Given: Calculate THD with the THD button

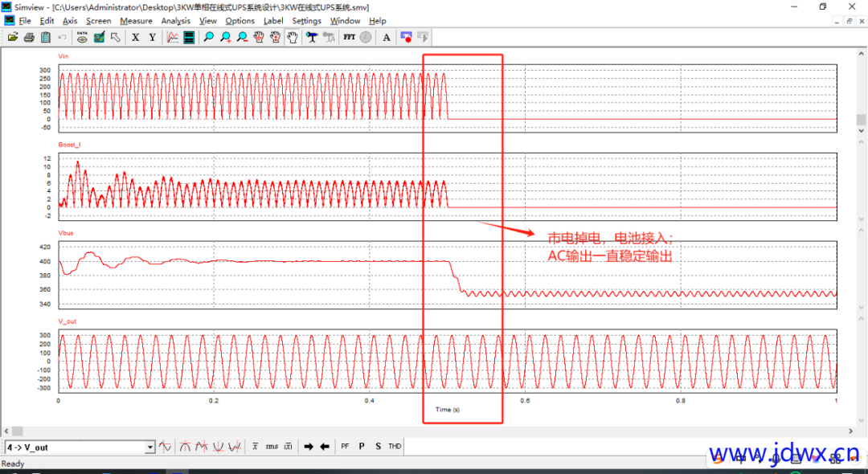Looking at the screenshot, I should 395,447.
